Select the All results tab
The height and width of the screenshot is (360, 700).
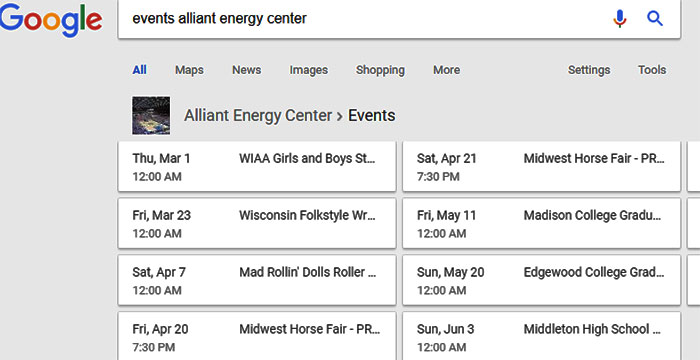(139, 70)
